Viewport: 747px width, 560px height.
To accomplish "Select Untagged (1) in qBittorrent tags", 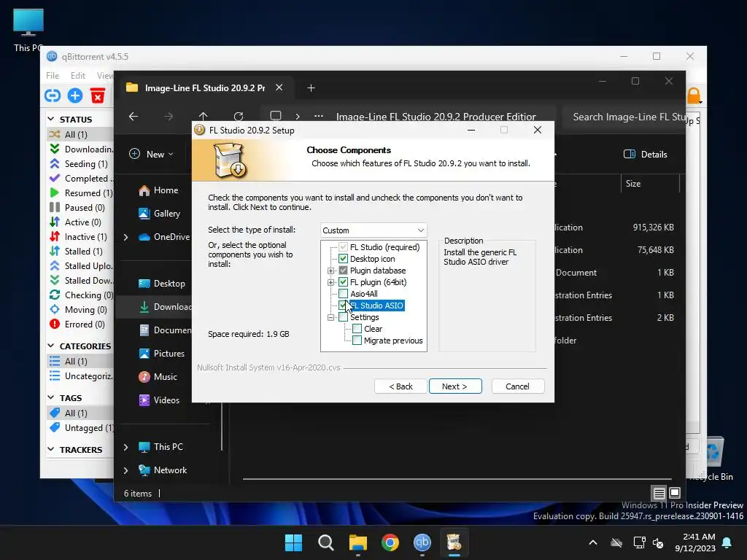I will point(81,427).
